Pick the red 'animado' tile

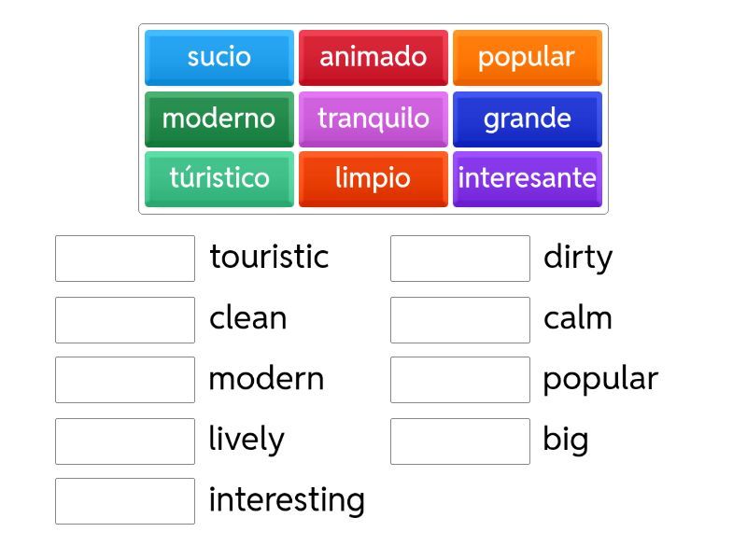point(373,57)
